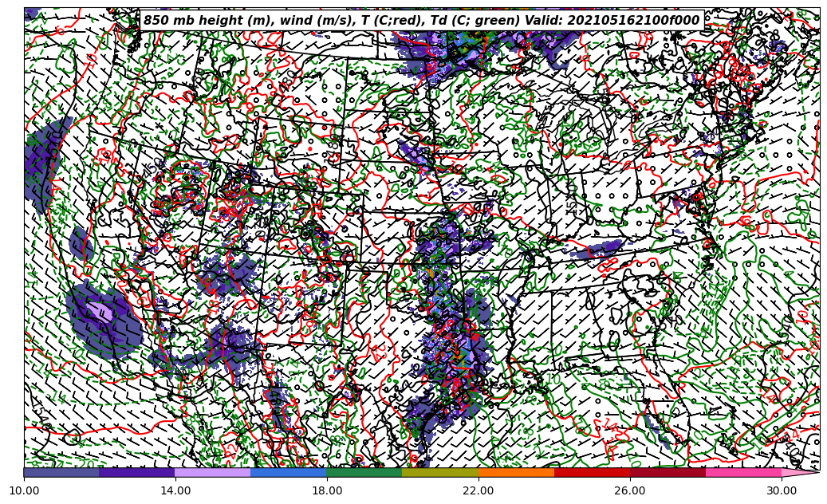Click the 10.00 colorbar tick label
827x504 pixels.
(24, 491)
